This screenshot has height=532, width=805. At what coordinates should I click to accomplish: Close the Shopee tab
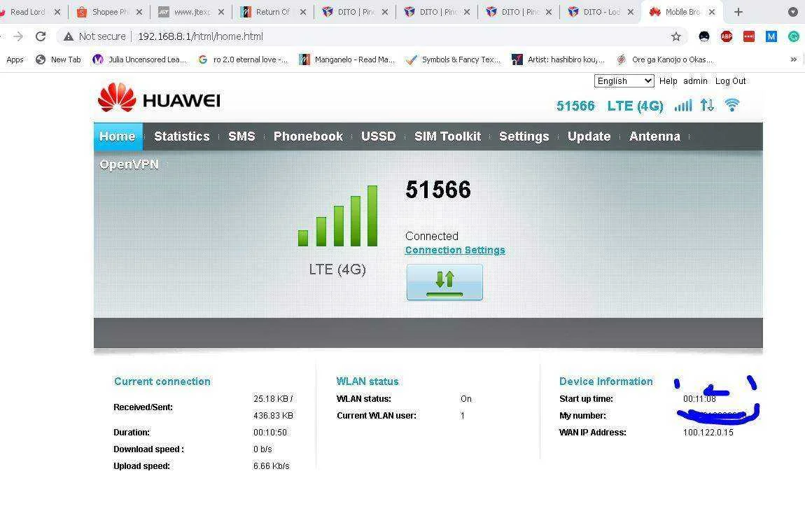coord(139,12)
